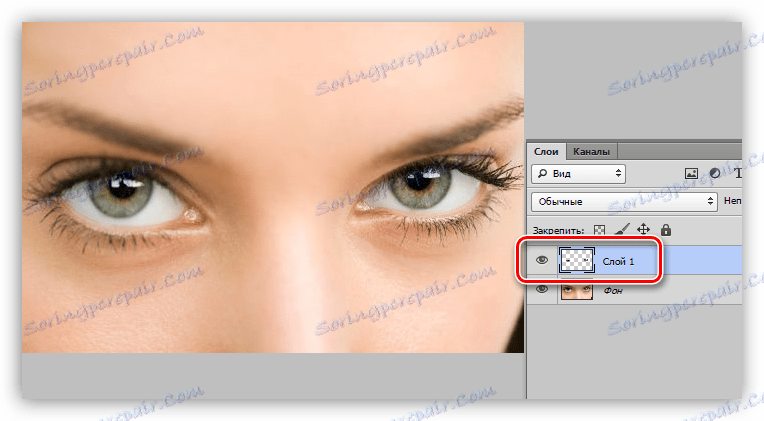Click the Закрепить label
This screenshot has width=764, height=421.
coord(558,230)
